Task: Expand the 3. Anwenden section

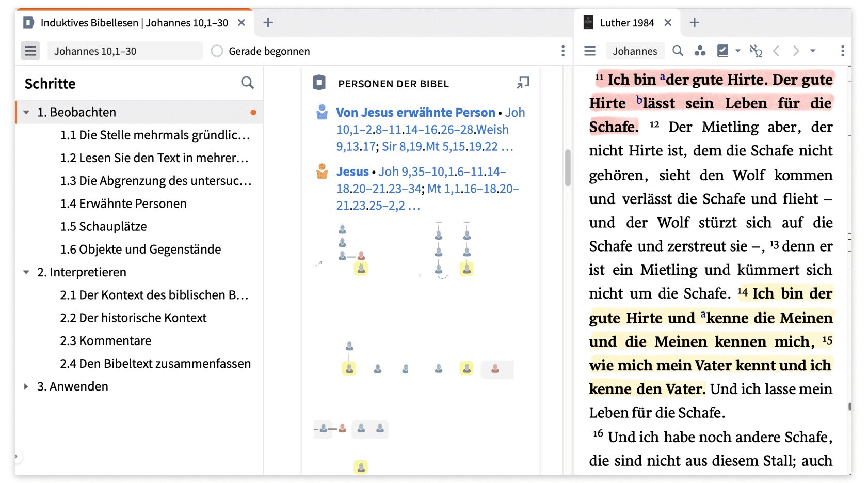Action: click(x=26, y=386)
